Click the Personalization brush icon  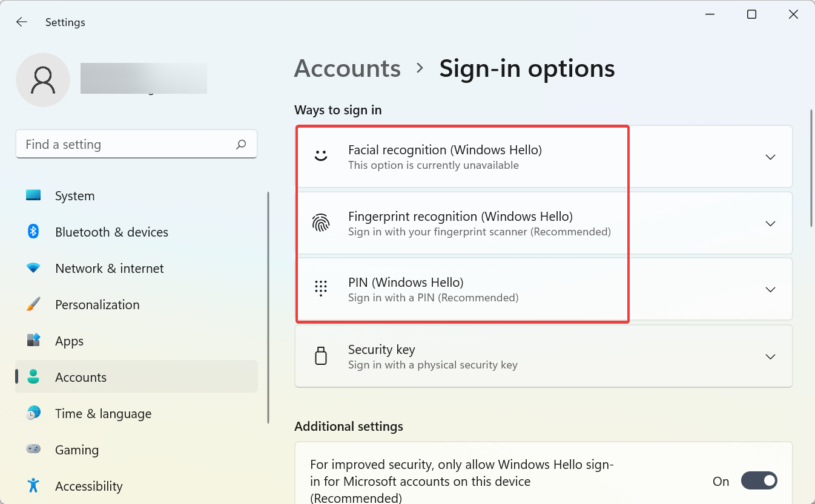[32, 304]
